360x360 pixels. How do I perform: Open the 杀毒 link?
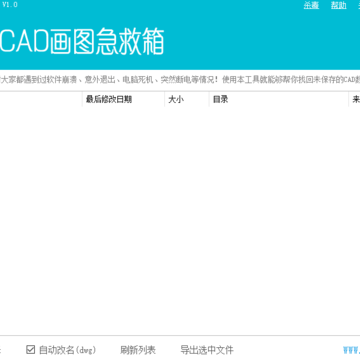click(311, 5)
